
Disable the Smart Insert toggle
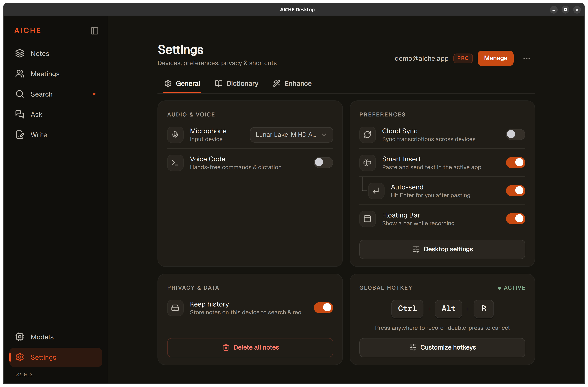tap(515, 162)
